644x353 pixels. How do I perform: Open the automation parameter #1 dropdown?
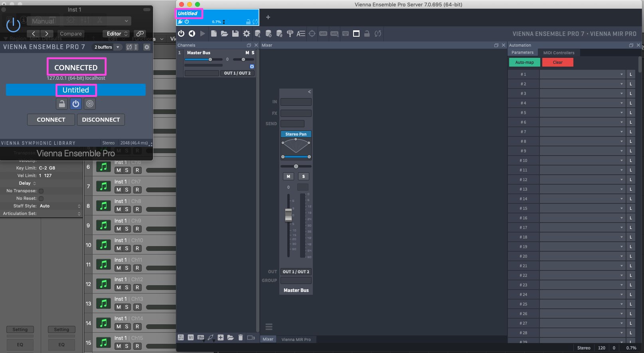[583, 74]
